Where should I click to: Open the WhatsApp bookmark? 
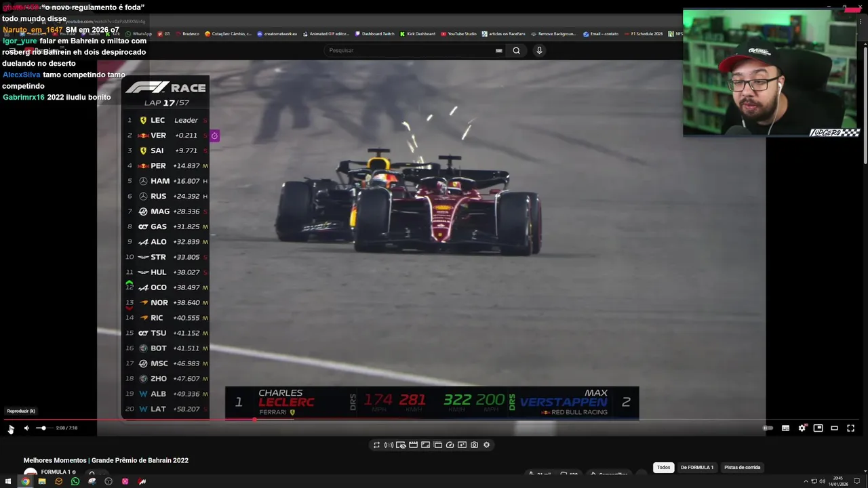coord(139,34)
